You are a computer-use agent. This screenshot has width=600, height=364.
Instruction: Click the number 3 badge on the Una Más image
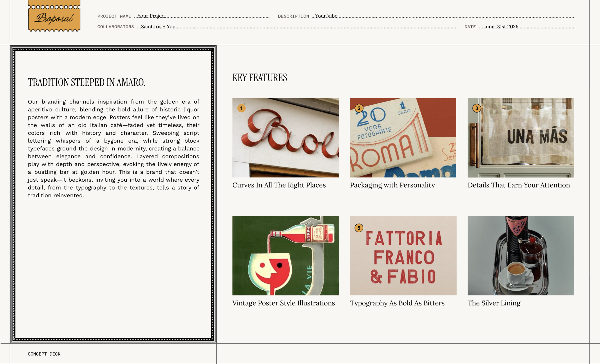(x=476, y=108)
